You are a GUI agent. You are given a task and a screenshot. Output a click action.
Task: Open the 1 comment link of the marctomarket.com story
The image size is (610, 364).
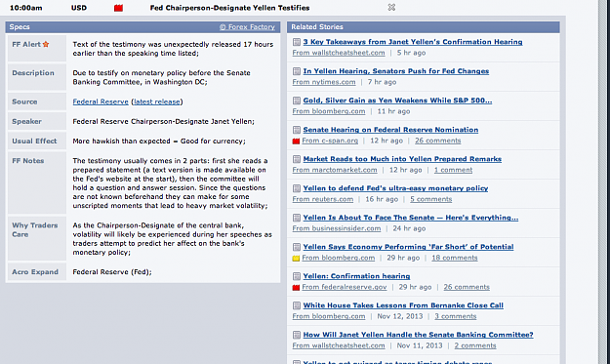453,170
